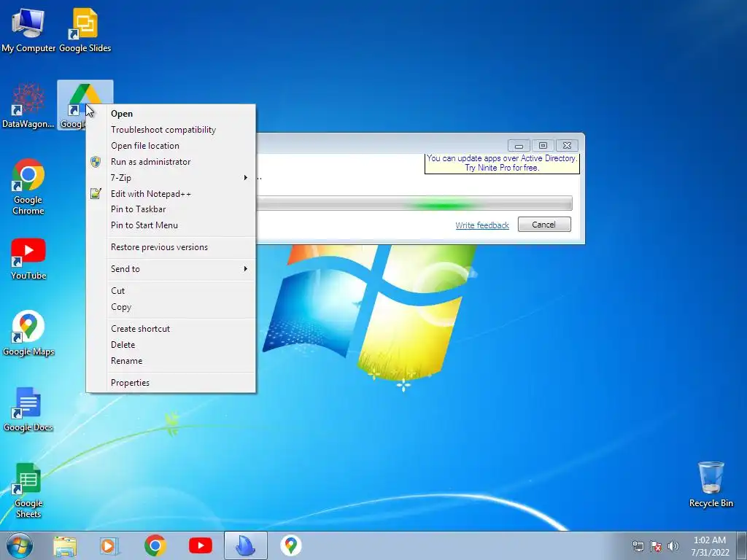Select the Google Sheets desktop shortcut
Screen dimensions: 747x560
[x=28, y=491]
